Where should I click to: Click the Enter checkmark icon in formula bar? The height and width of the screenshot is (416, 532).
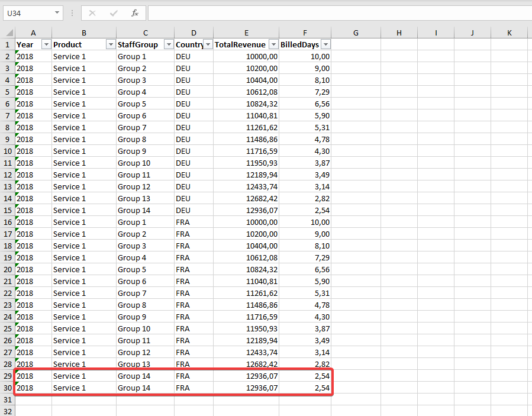(114, 13)
